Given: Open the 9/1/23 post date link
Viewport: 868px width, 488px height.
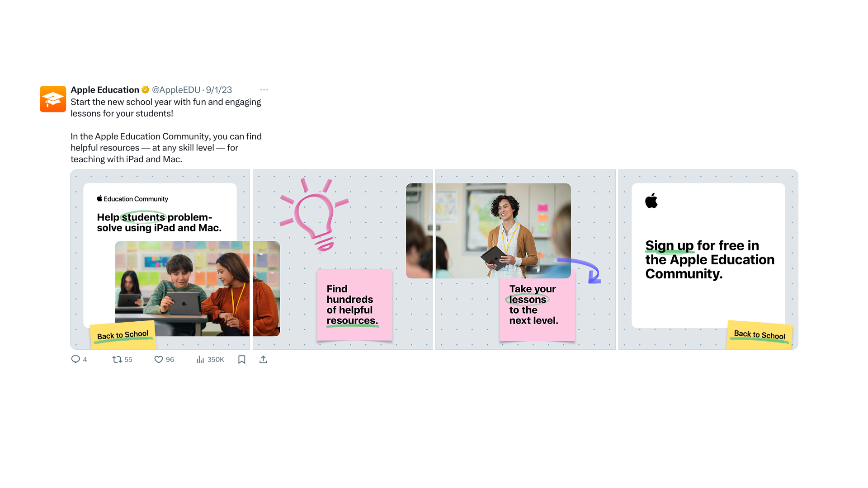Looking at the screenshot, I should pos(219,90).
